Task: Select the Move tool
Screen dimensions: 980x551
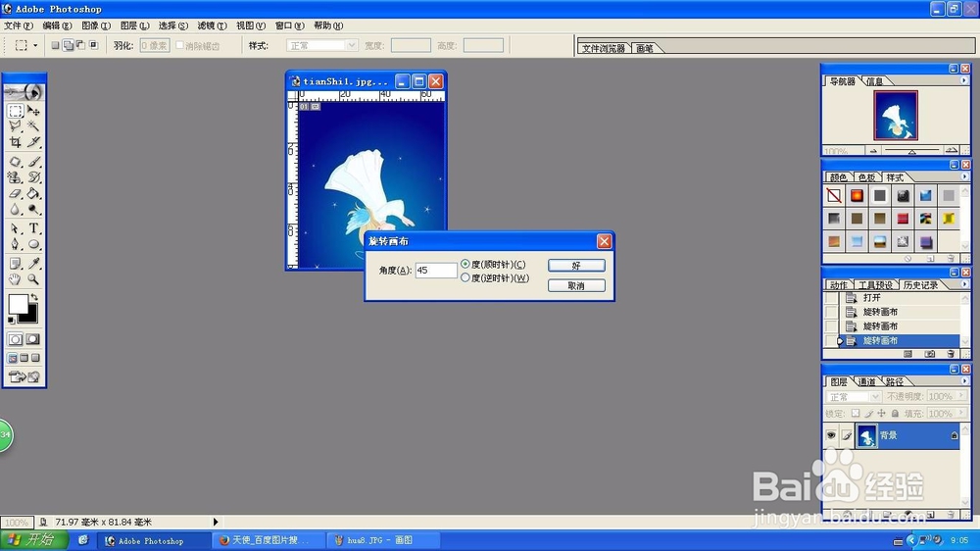Action: [x=33, y=111]
